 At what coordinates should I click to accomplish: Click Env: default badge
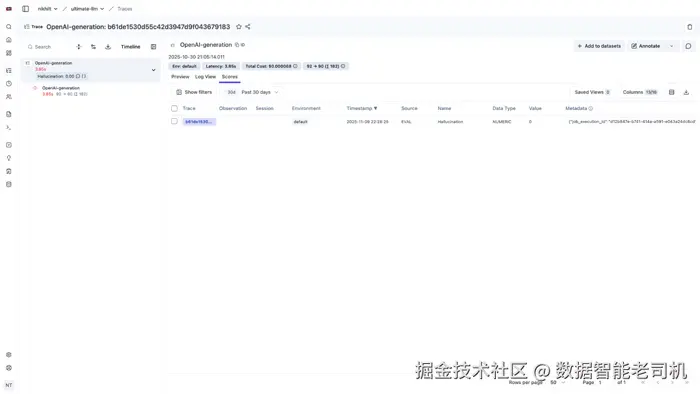[184, 66]
